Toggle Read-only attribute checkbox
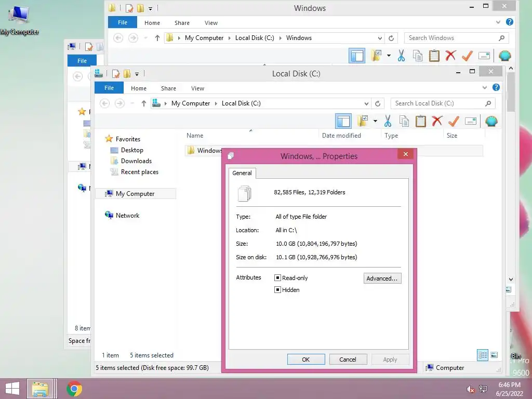The width and height of the screenshot is (532, 399). [277, 278]
